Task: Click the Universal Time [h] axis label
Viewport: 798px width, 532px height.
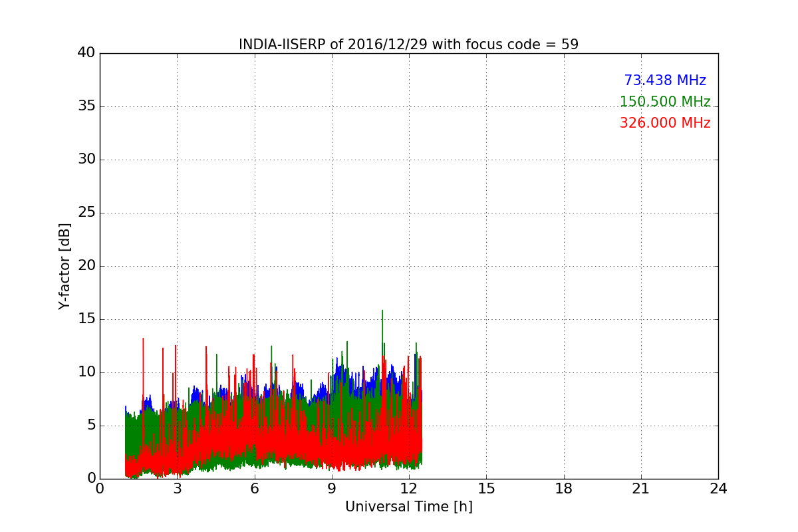Action: click(408, 507)
